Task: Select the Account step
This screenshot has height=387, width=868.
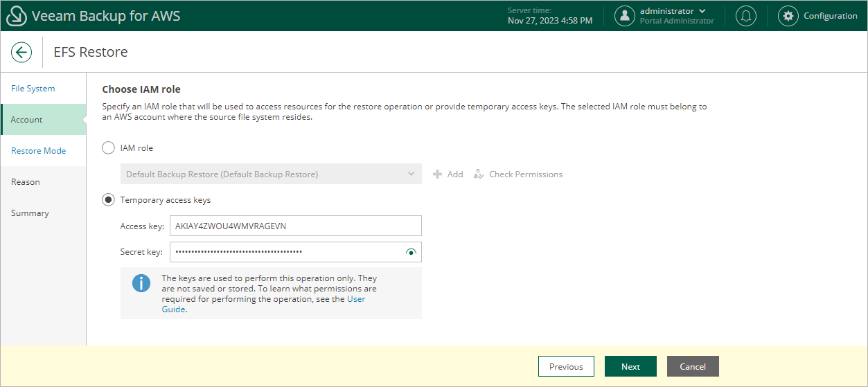Action: coord(43,120)
